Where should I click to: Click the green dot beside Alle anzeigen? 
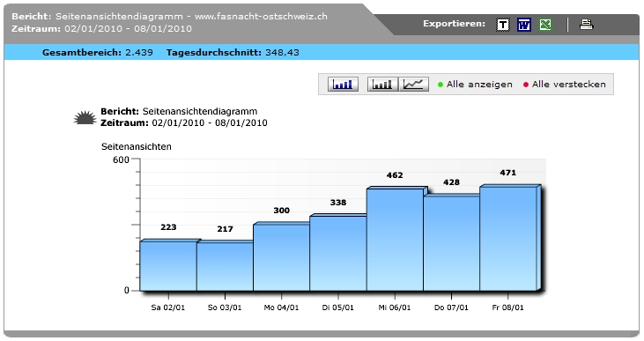(x=440, y=85)
